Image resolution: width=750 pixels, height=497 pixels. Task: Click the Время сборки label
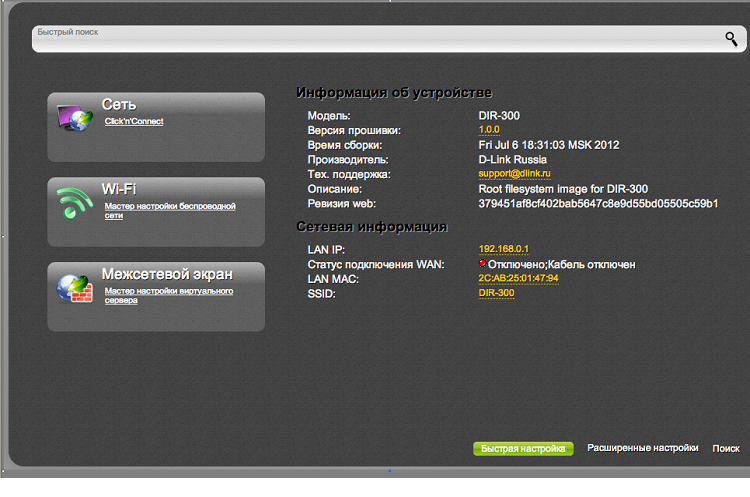tap(345, 145)
